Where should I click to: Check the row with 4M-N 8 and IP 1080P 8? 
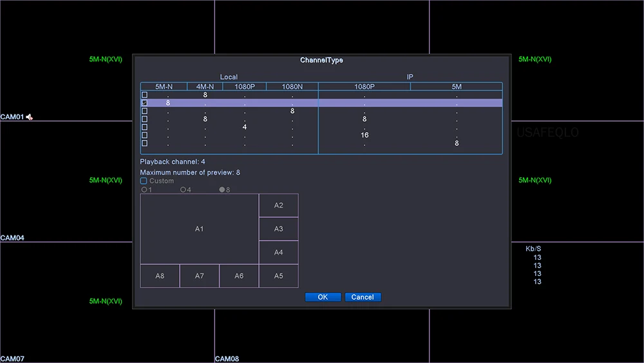click(x=144, y=119)
